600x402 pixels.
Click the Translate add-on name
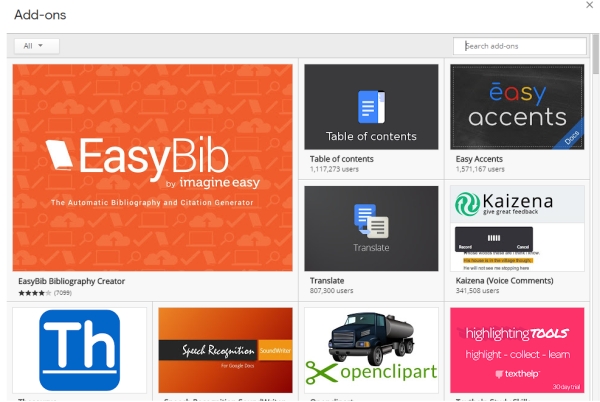pos(327,280)
